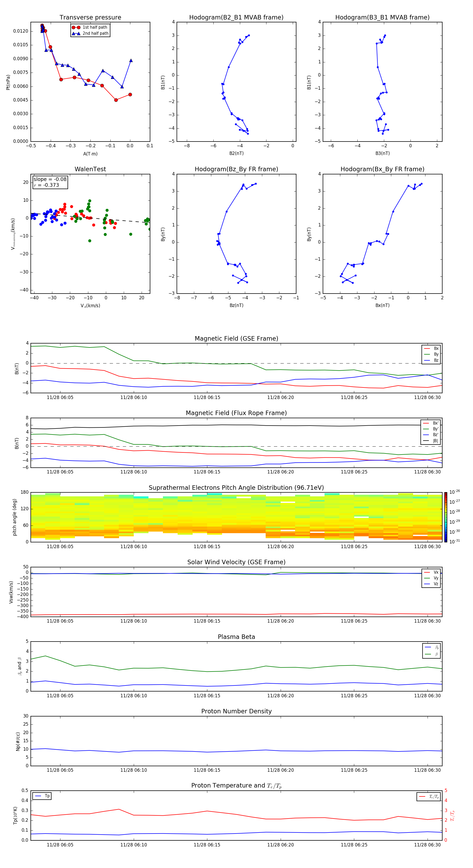Viewport: 473px width, 868px height.
Task: Click the 'Bz(nT)' x-axis label
Action: tap(236, 305)
